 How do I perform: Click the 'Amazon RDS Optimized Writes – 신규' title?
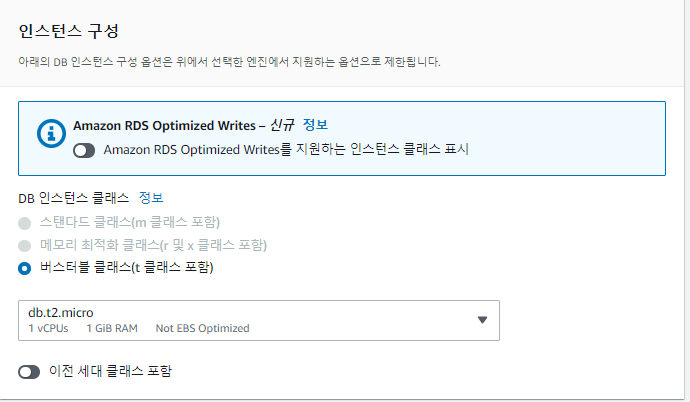pos(184,125)
